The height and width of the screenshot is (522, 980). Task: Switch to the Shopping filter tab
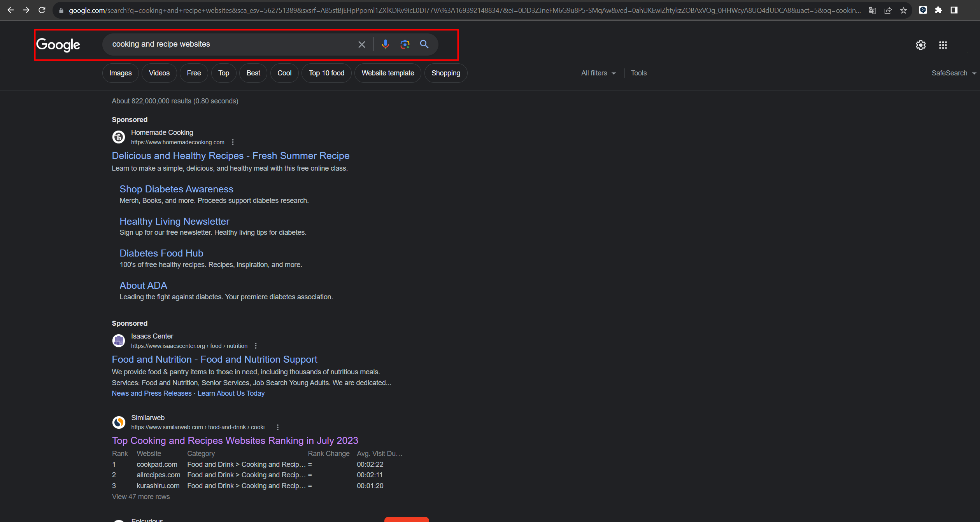click(x=446, y=73)
